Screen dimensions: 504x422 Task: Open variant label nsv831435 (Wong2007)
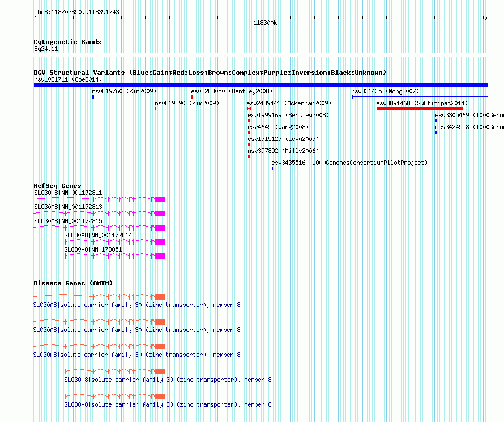click(x=385, y=91)
